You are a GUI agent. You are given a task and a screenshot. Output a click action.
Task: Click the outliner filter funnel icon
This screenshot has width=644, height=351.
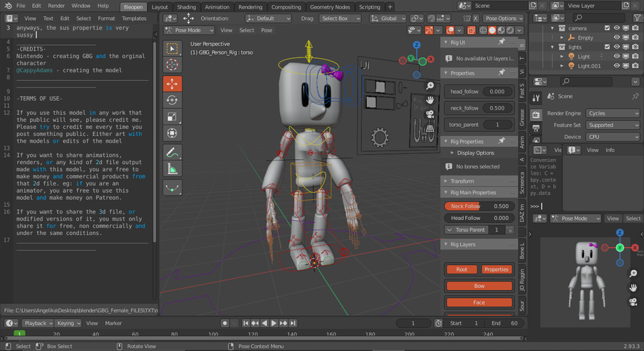pyautogui.click(x=637, y=18)
